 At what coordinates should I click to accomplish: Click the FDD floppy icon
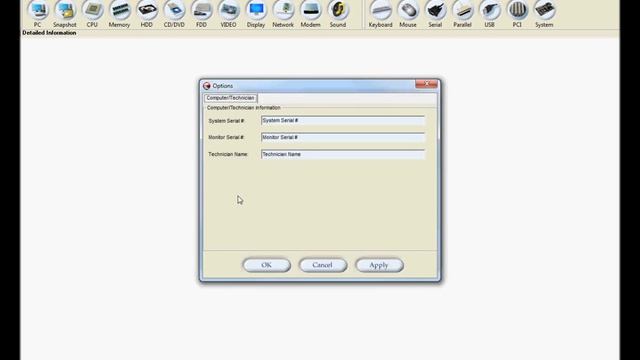[x=202, y=11]
